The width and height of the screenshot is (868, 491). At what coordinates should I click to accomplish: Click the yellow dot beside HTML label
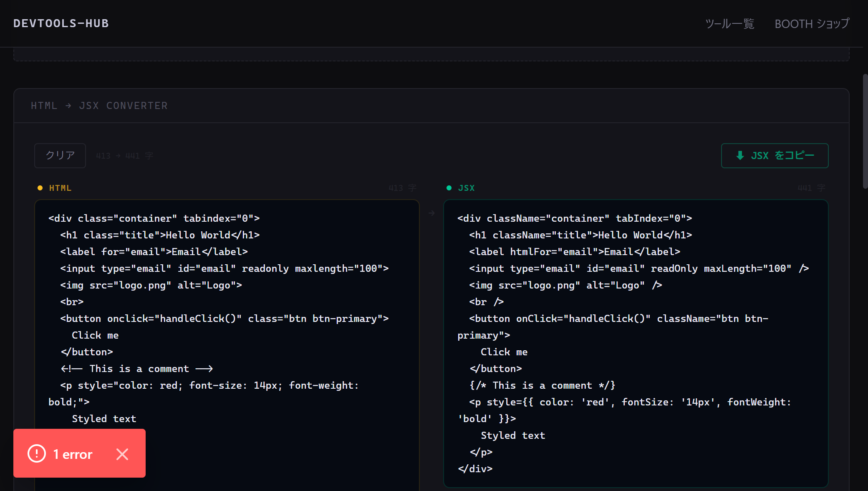pyautogui.click(x=40, y=188)
